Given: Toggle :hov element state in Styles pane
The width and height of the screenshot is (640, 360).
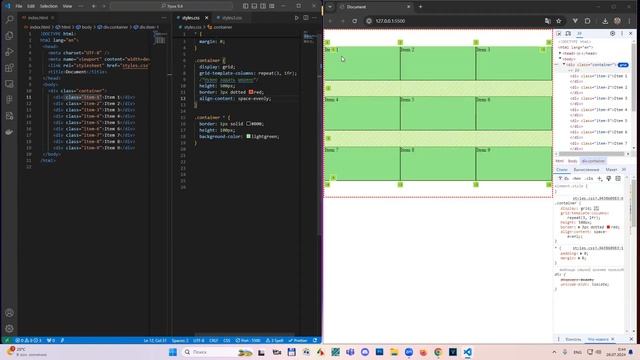Looking at the screenshot, I should click(x=576, y=178).
